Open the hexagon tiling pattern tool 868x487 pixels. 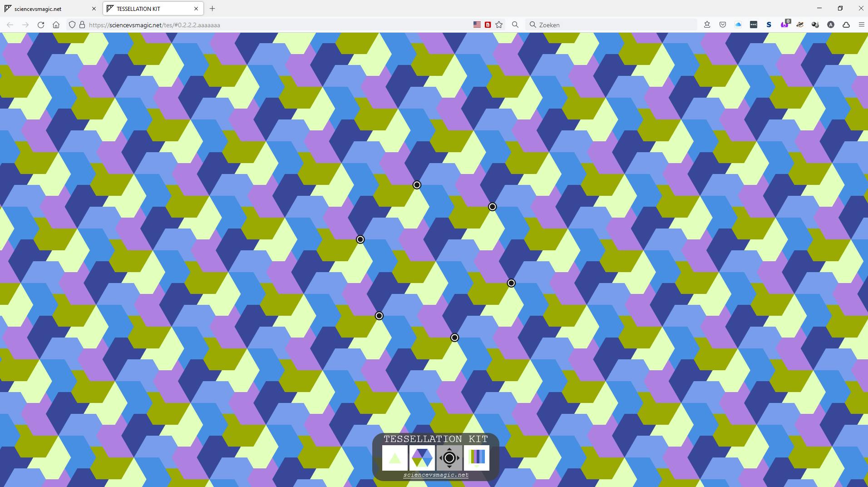pyautogui.click(x=422, y=458)
